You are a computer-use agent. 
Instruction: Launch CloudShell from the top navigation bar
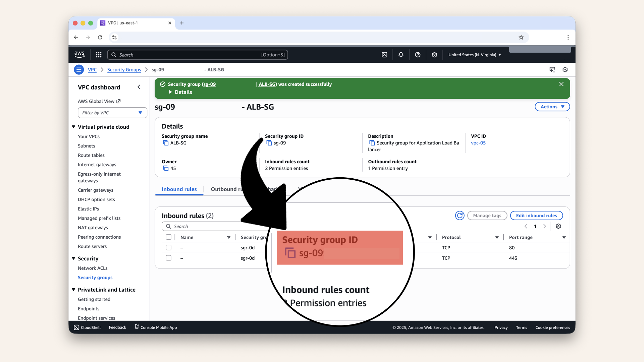[384, 55]
